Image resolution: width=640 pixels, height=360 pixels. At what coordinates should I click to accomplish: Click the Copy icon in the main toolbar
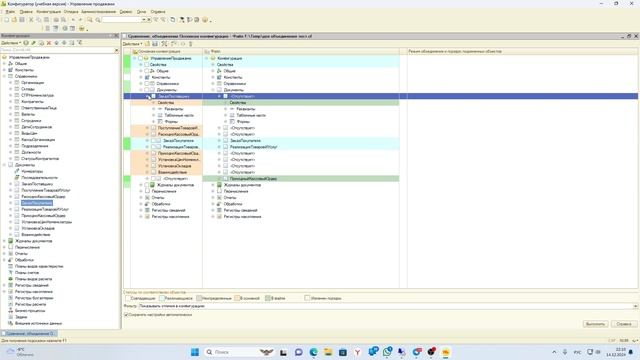tap(39, 20)
